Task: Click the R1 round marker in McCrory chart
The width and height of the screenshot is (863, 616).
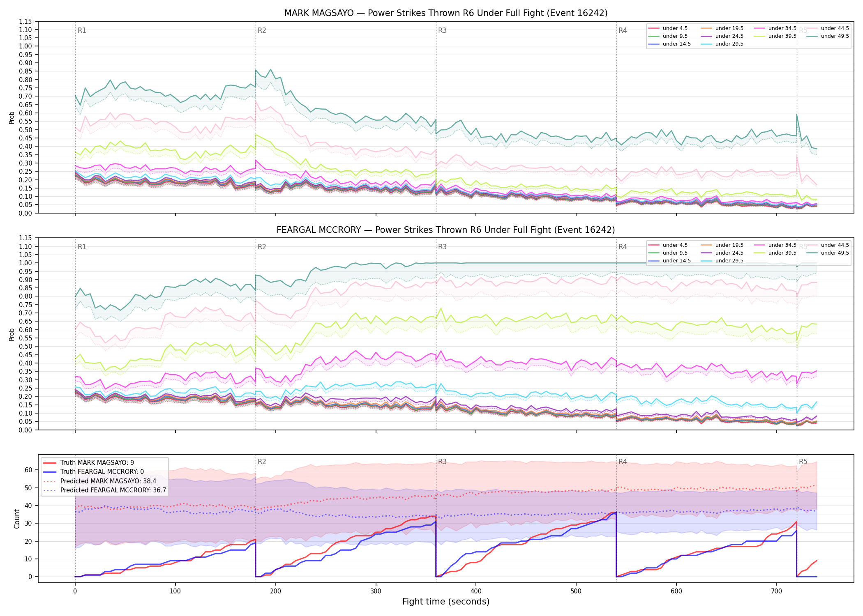Action: pyautogui.click(x=82, y=247)
